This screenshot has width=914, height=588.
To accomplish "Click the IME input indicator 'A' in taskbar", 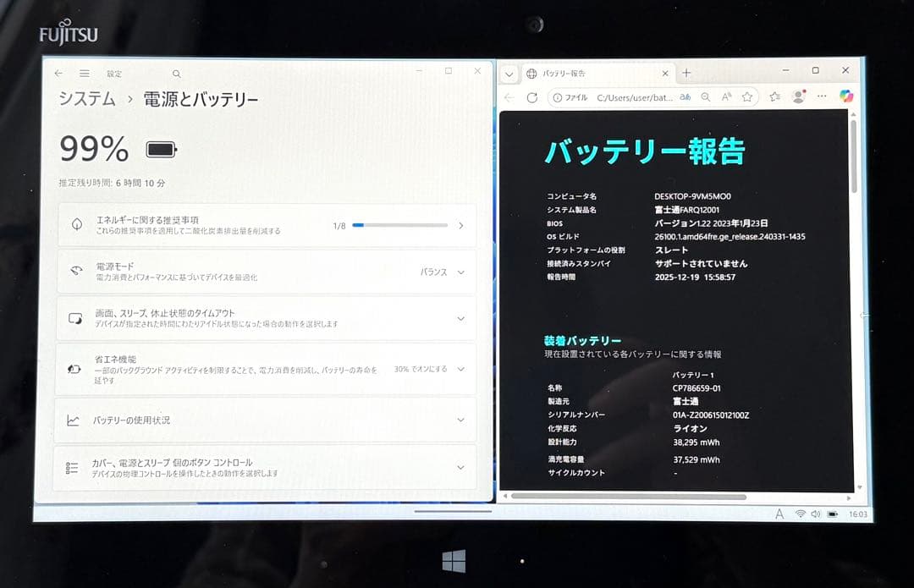I will [779, 514].
